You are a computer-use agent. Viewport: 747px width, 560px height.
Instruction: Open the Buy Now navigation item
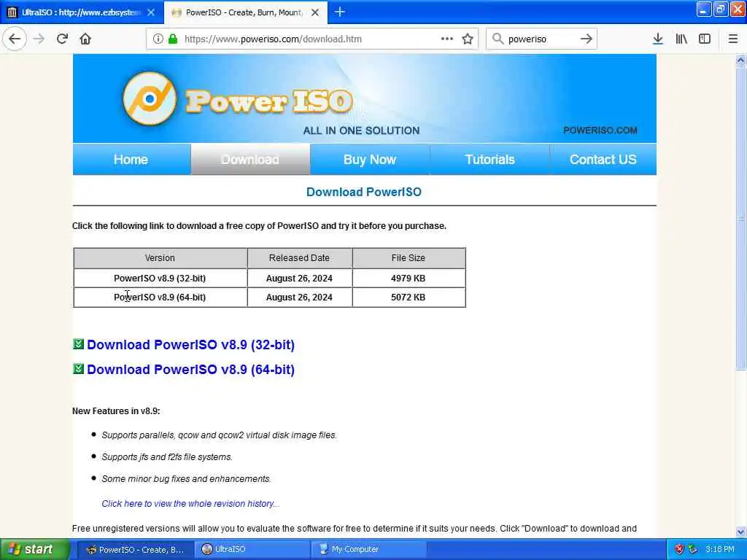(370, 160)
